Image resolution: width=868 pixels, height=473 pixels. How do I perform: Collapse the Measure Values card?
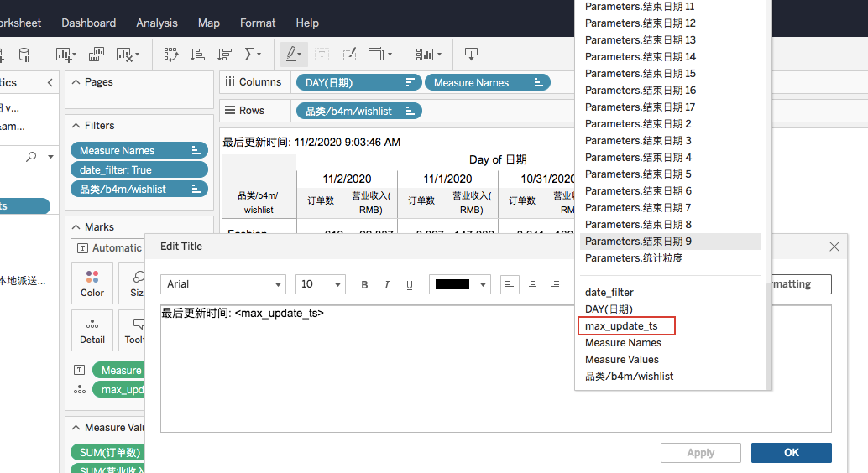76,427
